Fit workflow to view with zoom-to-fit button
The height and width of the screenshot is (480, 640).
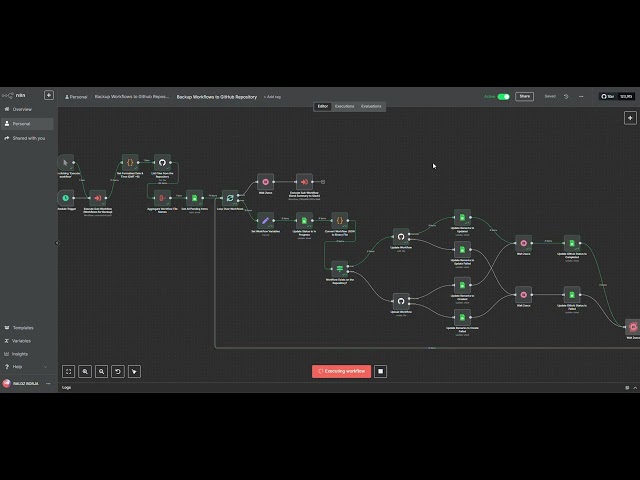tap(69, 371)
